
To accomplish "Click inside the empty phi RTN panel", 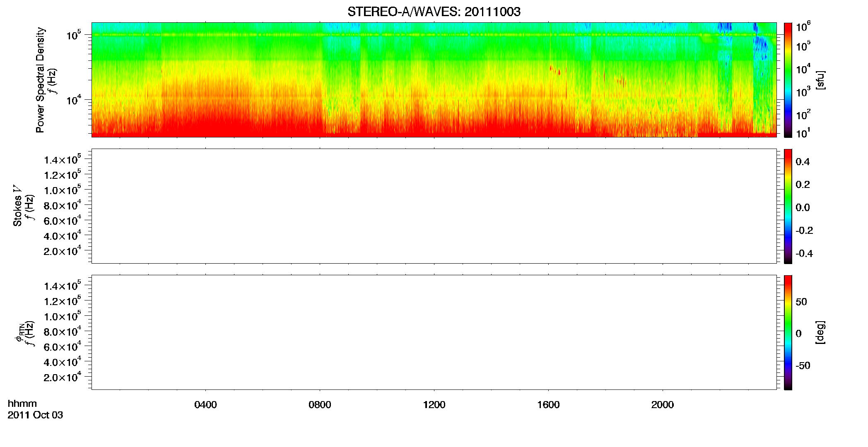I will coord(434,332).
